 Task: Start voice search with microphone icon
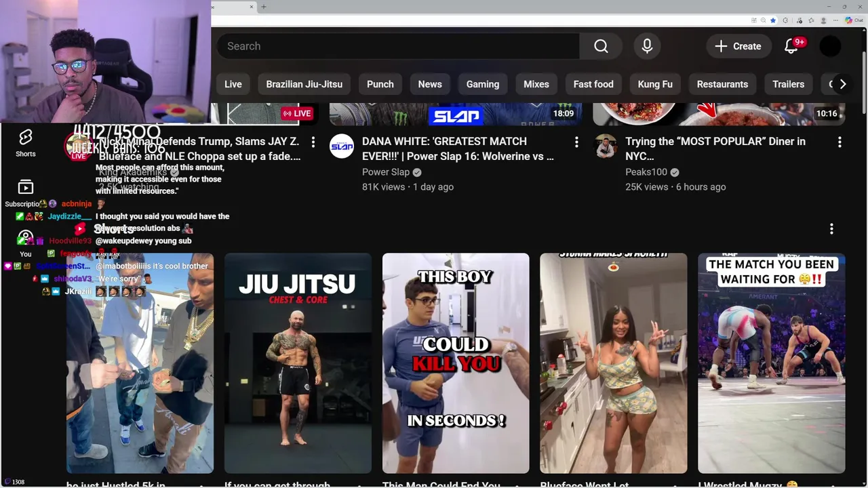(647, 46)
